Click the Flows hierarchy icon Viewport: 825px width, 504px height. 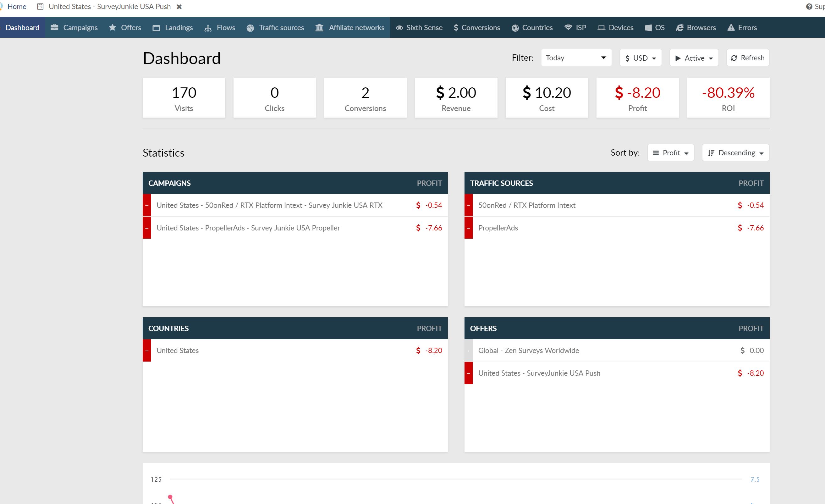tap(208, 28)
